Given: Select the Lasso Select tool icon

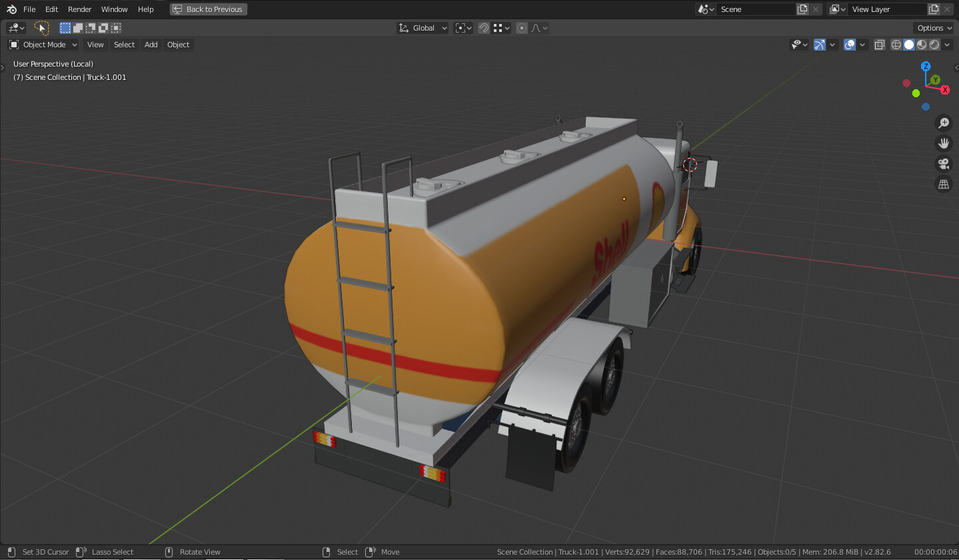Looking at the screenshot, I should click(x=41, y=28).
